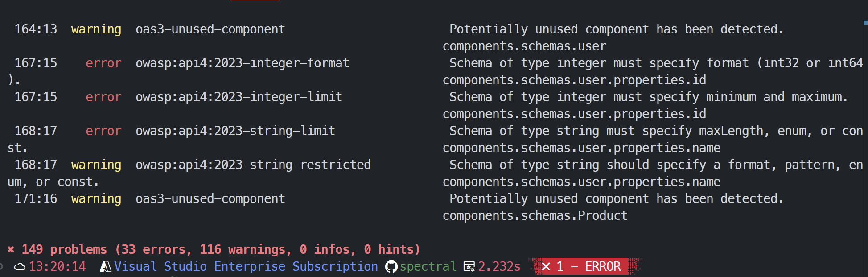This screenshot has width=868, height=277.
Task: Click the '1 – ERROR' exit status
Action: 588,267
